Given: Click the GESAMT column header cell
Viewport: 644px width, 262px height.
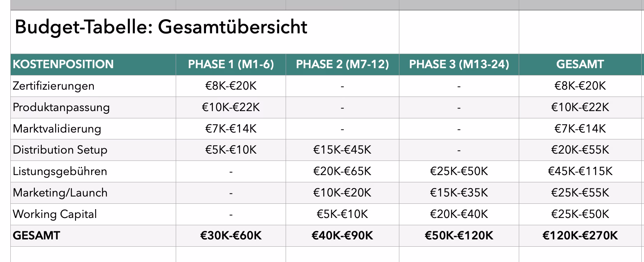Looking at the screenshot, I should 580,64.
